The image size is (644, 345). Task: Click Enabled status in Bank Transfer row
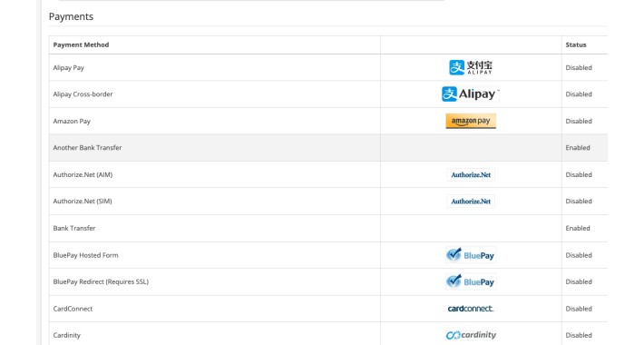[x=578, y=228]
